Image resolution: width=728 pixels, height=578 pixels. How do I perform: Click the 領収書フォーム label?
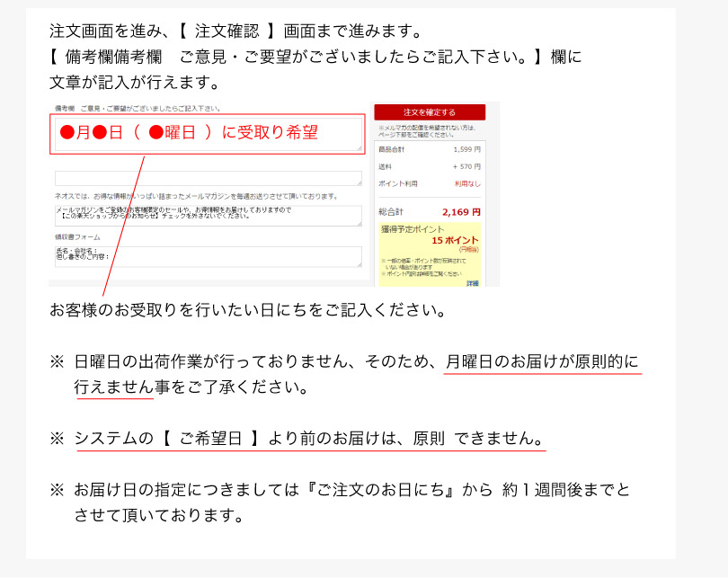77,237
